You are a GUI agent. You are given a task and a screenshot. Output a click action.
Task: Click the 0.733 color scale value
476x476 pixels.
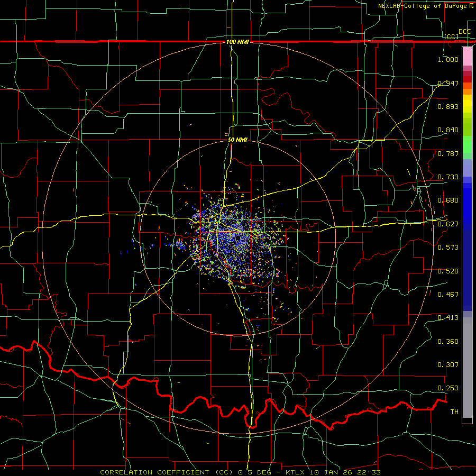[x=448, y=177]
